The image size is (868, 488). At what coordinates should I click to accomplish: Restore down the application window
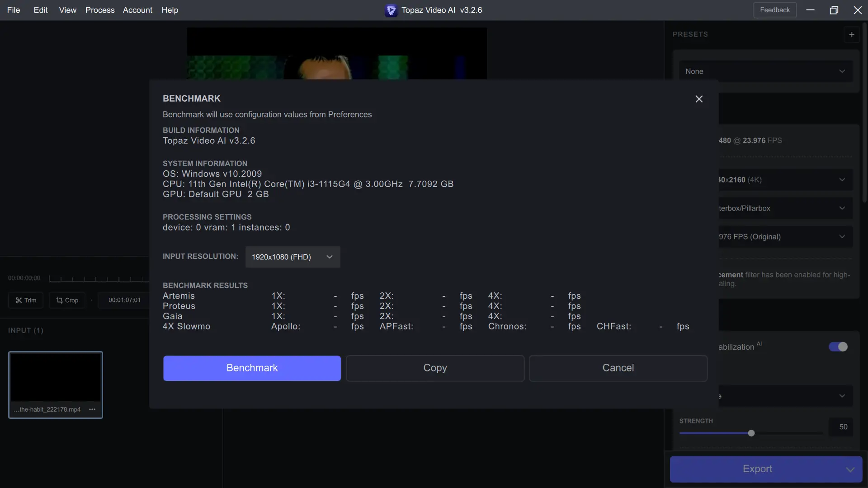point(834,10)
